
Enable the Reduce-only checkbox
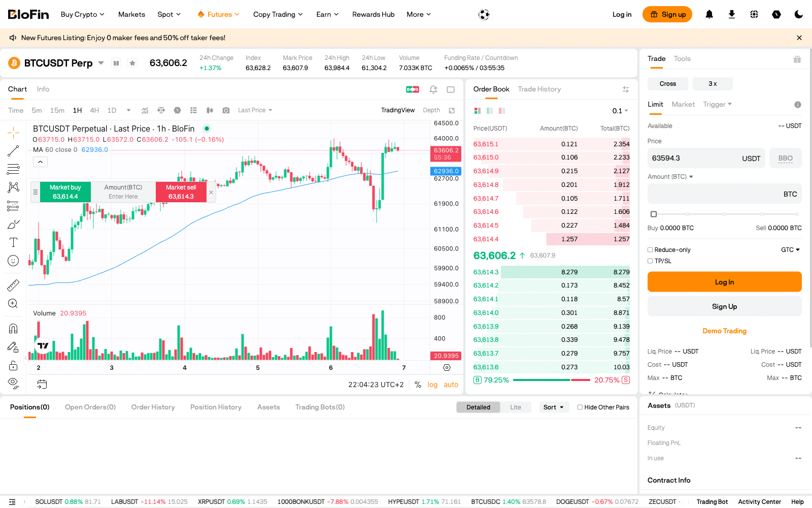[650, 250]
